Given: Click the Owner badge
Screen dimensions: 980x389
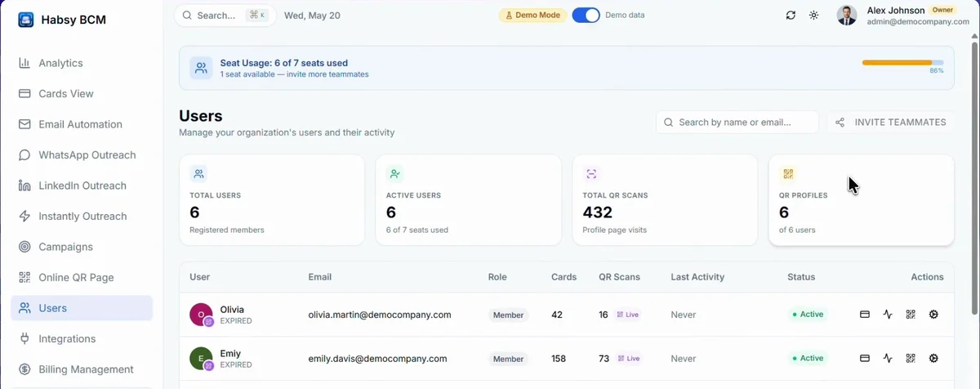Looking at the screenshot, I should click(942, 11).
